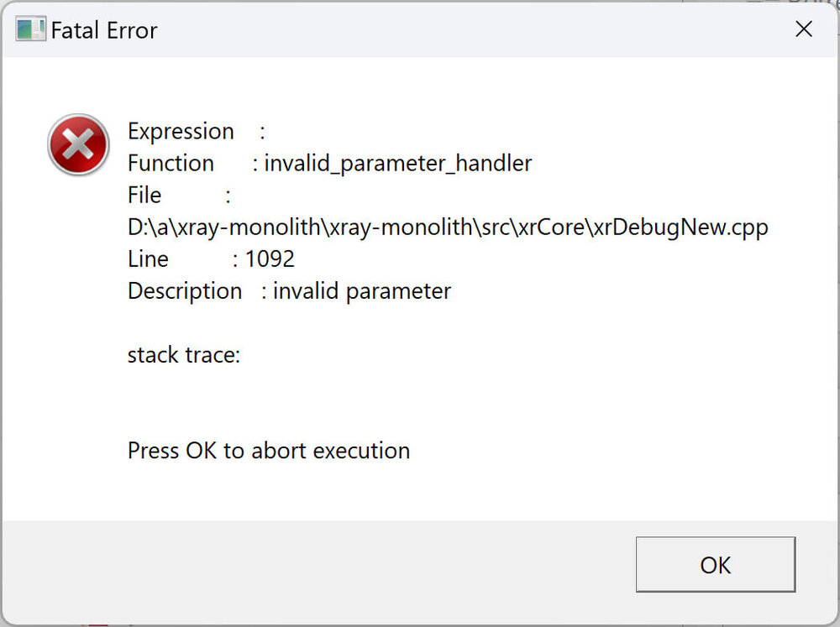Image resolution: width=840 pixels, height=627 pixels.
Task: Click the empty title bar beside Fatal Error
Action: 462,31
